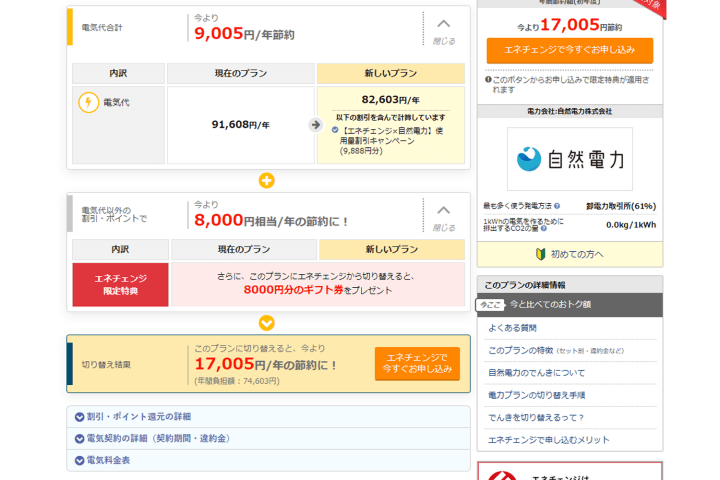Click the 91,608円/年 current plan value

pyautogui.click(x=241, y=124)
